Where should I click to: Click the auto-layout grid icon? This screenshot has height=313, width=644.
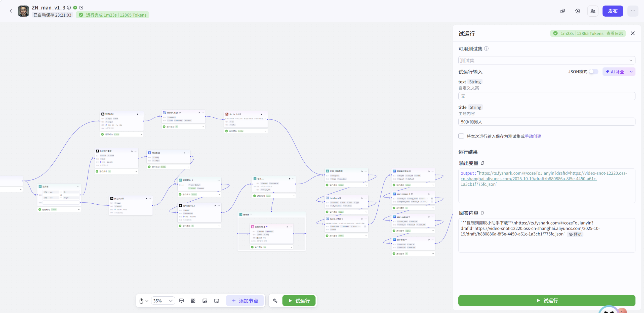(x=193, y=301)
